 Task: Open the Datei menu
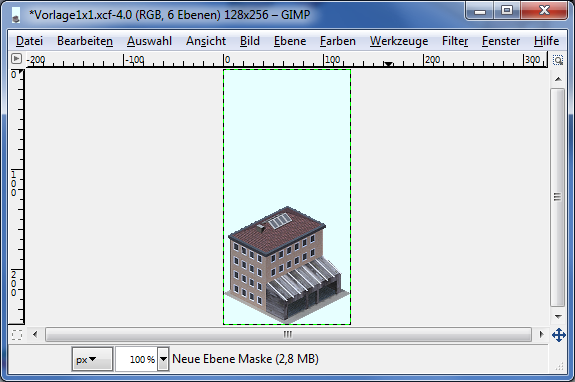coord(29,41)
